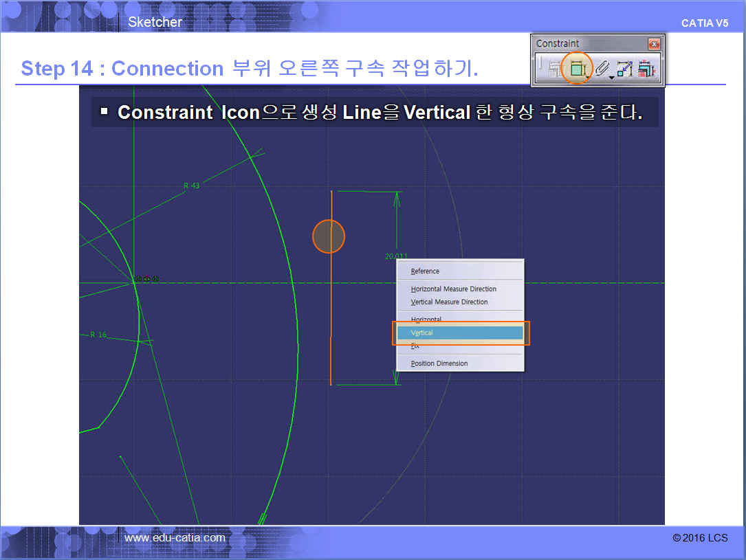Choose the Horizontal constraint option

click(x=426, y=320)
